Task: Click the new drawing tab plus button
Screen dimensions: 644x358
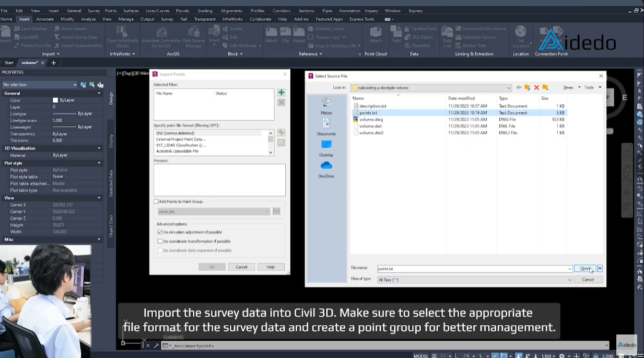Action: click(53, 63)
